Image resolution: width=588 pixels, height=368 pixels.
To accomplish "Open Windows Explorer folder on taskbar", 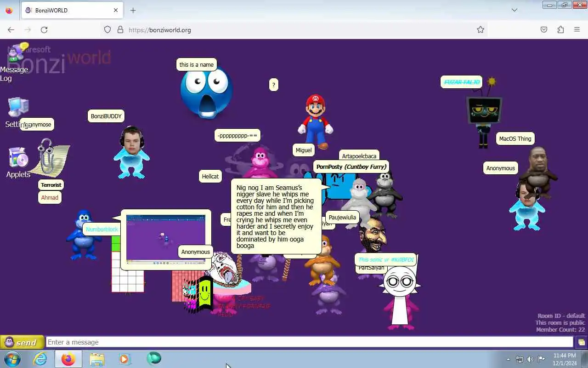I will (x=97, y=359).
